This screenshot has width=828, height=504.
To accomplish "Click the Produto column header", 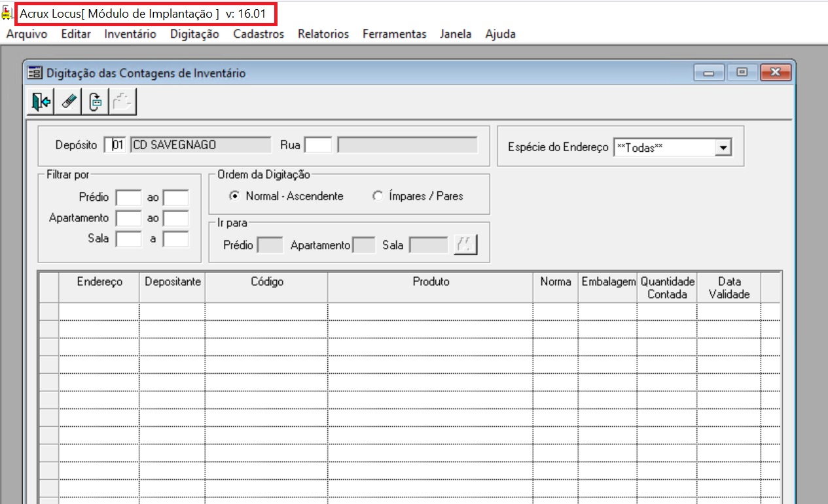I will pos(431,287).
